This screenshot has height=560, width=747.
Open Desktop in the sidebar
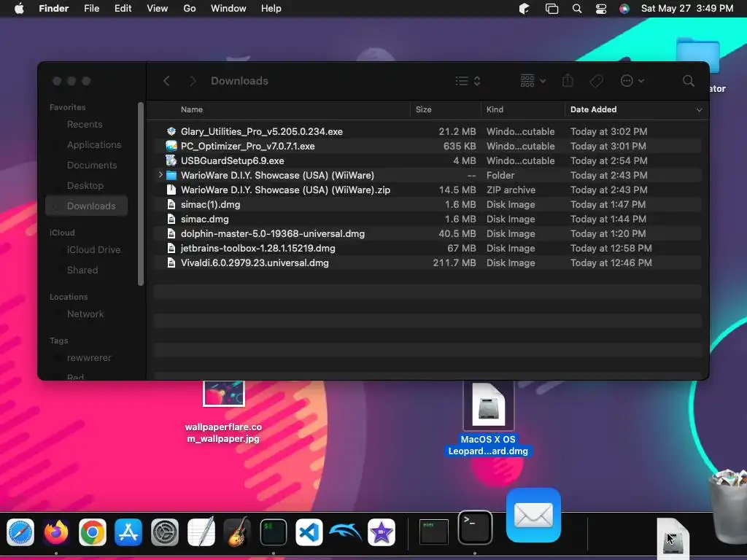85,186
